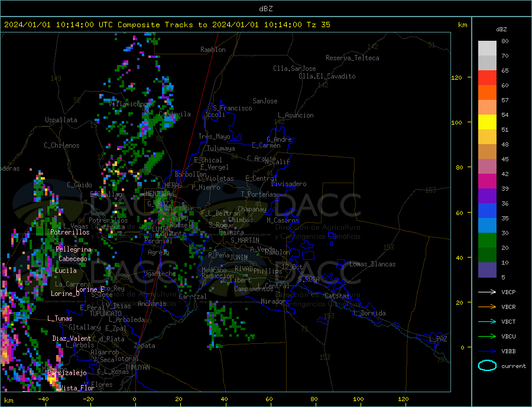Image resolution: width=532 pixels, height=407 pixels.
Task: Click the 'Diaz_Valent' map label
Action: pyautogui.click(x=72, y=338)
